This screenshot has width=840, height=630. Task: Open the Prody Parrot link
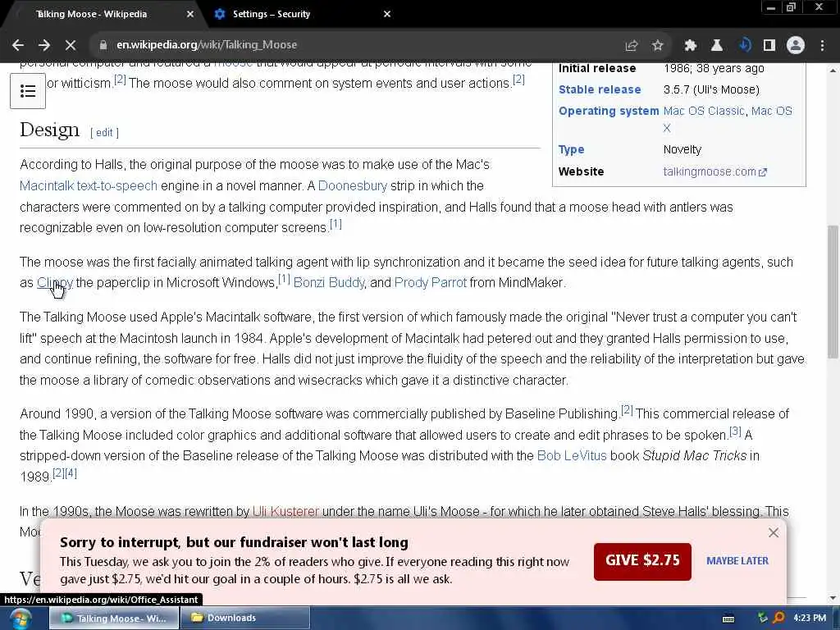pyautogui.click(x=430, y=282)
